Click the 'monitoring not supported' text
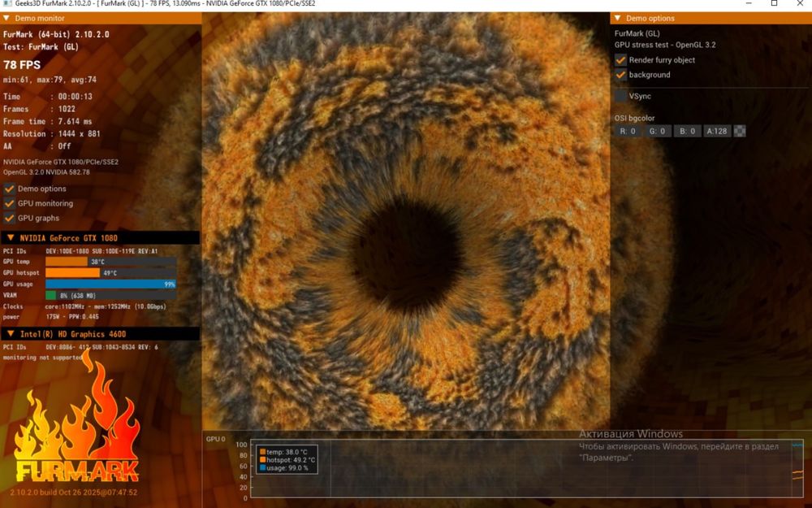Image resolution: width=812 pixels, height=508 pixels. pos(42,358)
